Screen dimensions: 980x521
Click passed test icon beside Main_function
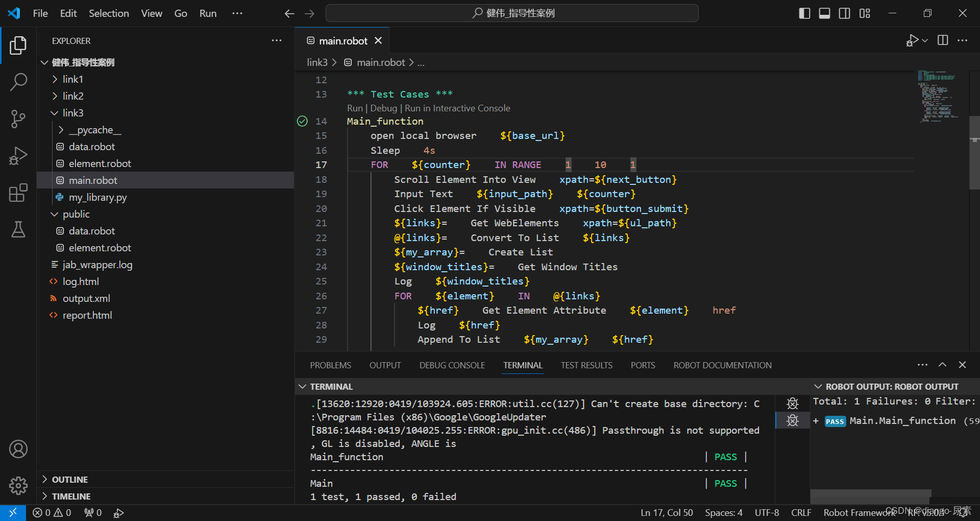302,121
